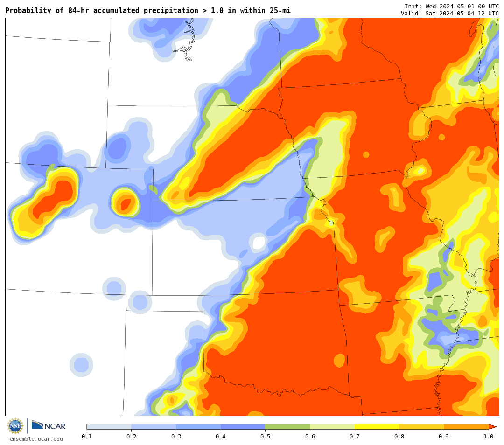Image resolution: width=504 pixels, height=445 pixels.
Task: Click the colorbar label 1.0
Action: (489, 436)
